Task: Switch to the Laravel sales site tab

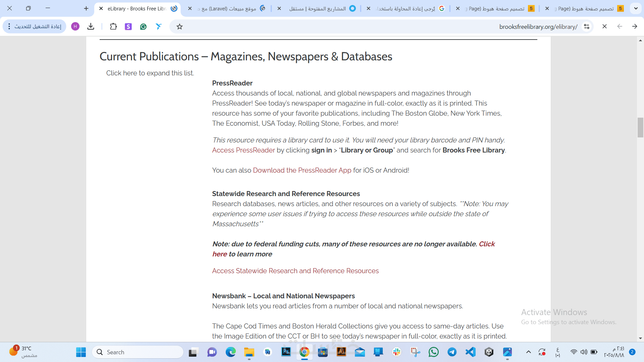Action: coord(231,8)
